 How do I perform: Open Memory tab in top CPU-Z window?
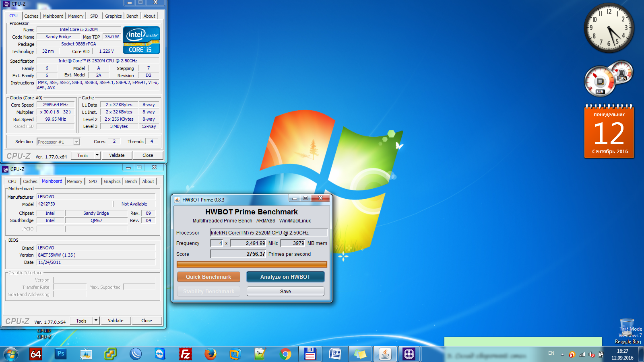[x=76, y=16]
